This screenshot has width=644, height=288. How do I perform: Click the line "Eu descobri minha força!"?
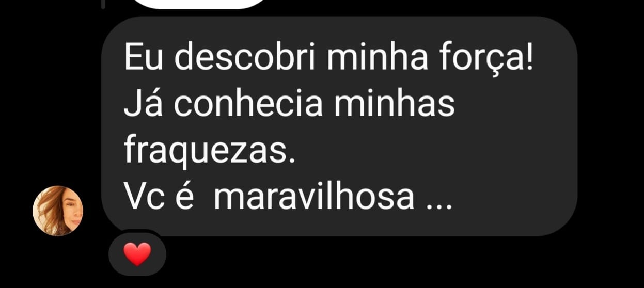click(329, 58)
